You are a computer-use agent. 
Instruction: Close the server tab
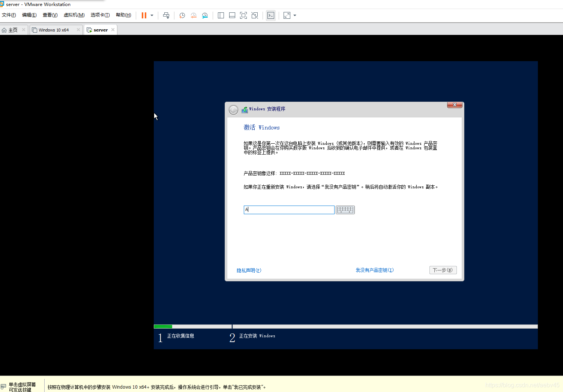[113, 30]
